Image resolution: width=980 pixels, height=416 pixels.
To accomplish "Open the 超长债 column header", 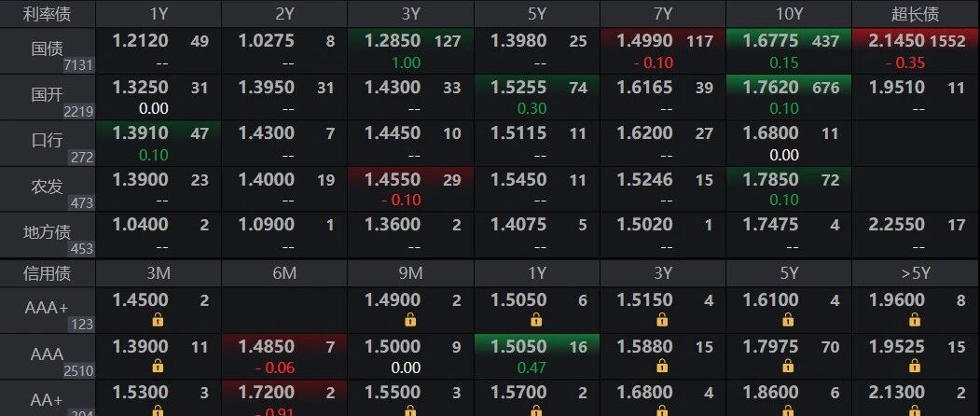I will [x=916, y=14].
